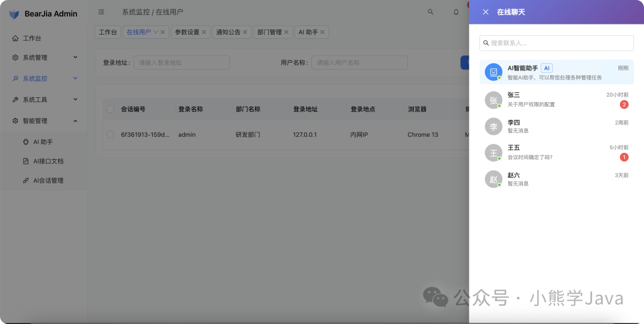Screen dimensions: 644x324
Task: Click the 系统管理 gear icon
Action: [15, 57]
